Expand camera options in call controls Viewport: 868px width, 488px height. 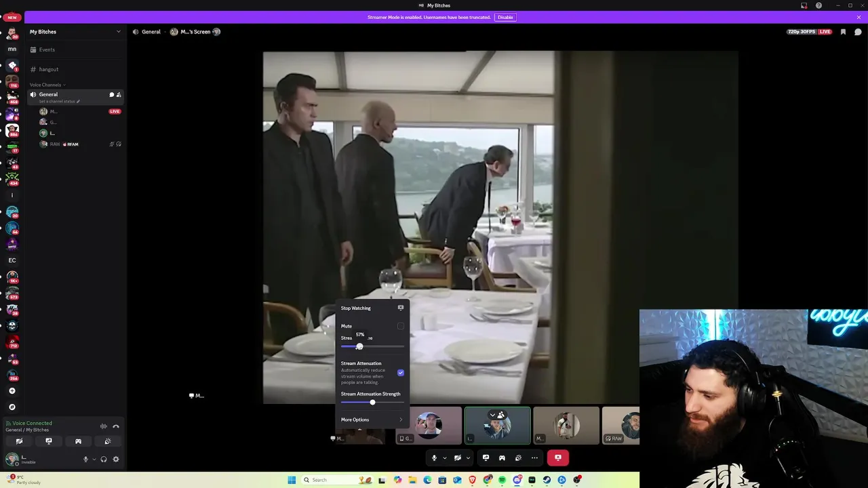pos(468,457)
